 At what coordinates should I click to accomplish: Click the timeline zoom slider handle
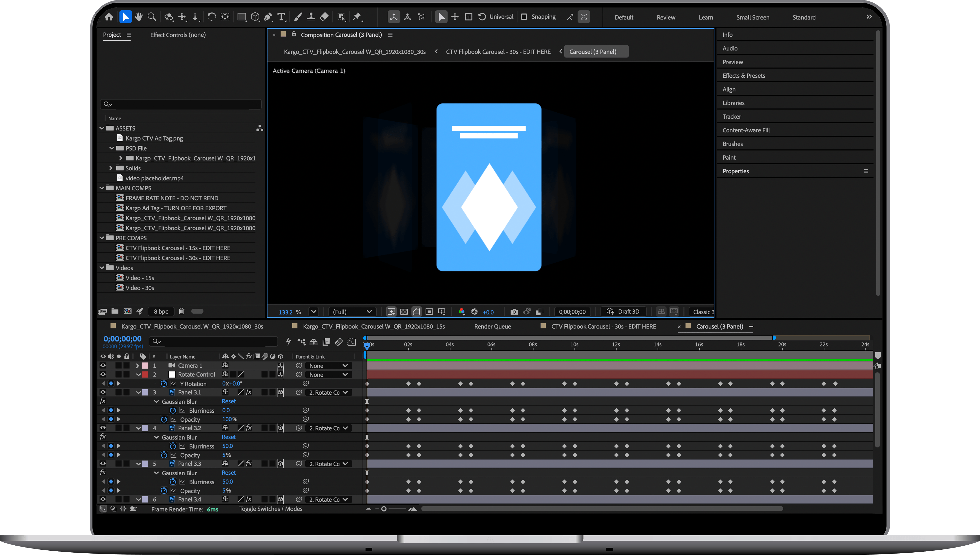point(384,509)
